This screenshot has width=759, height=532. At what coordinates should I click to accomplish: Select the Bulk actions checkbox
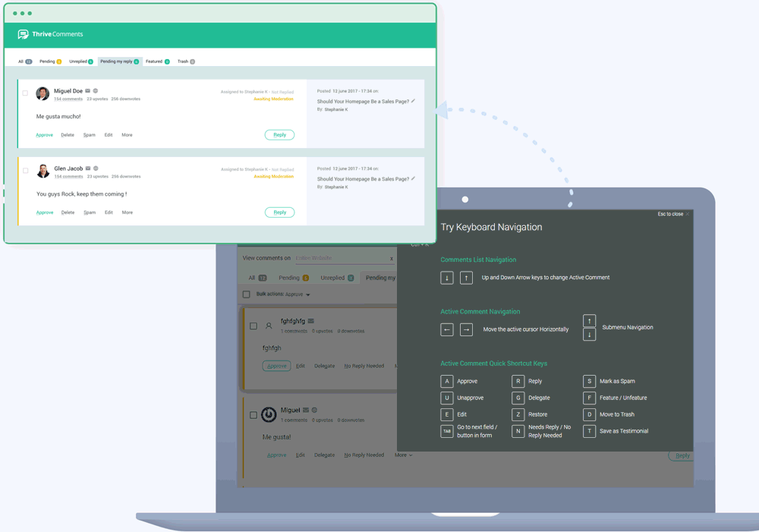pos(246,294)
